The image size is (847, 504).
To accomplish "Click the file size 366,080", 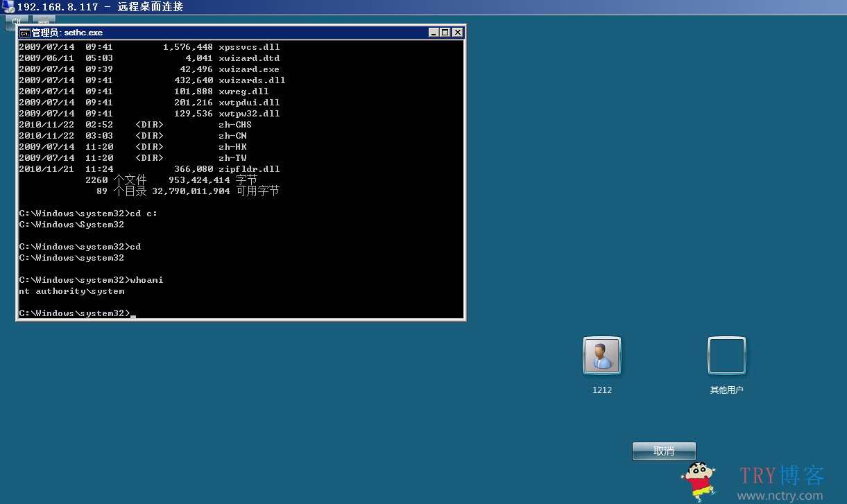I will [194, 169].
